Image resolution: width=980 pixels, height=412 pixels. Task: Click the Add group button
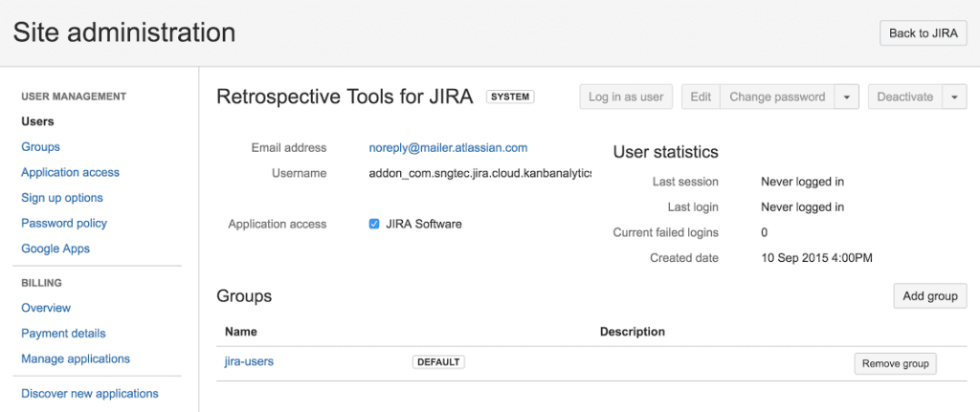click(930, 296)
